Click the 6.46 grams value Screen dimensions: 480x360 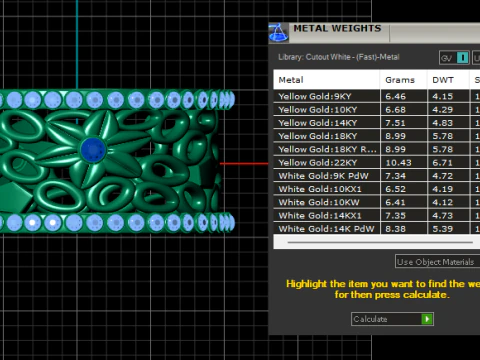click(x=395, y=96)
